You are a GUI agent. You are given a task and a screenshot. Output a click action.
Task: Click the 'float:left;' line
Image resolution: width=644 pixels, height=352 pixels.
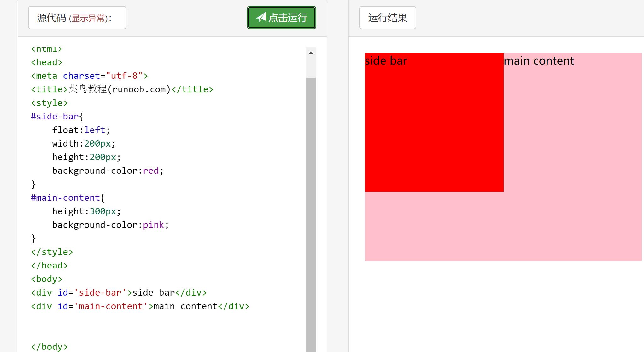click(81, 130)
